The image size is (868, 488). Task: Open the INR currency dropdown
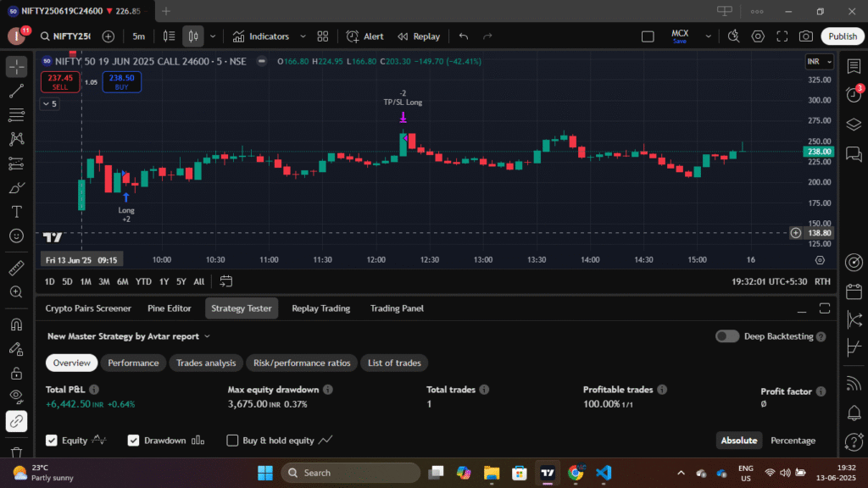point(820,61)
